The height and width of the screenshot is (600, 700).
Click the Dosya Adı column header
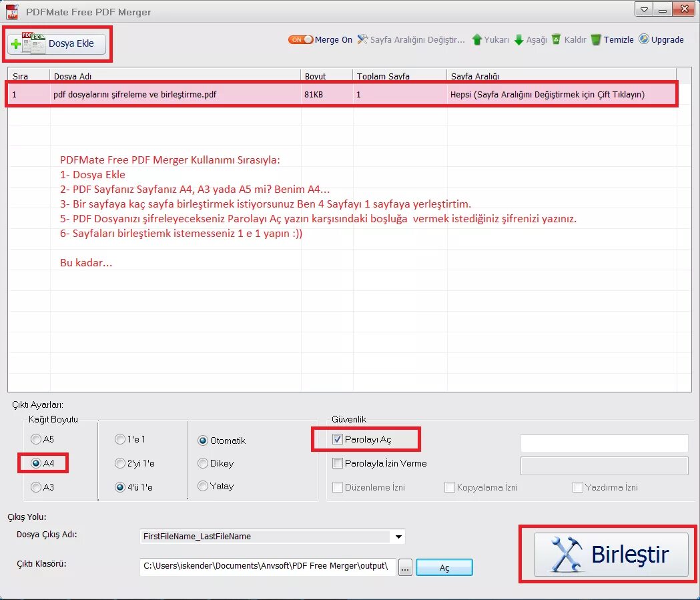pos(175,75)
